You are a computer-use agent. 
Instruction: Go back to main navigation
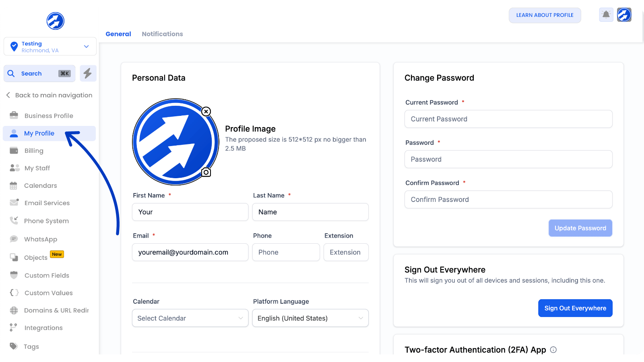point(49,95)
